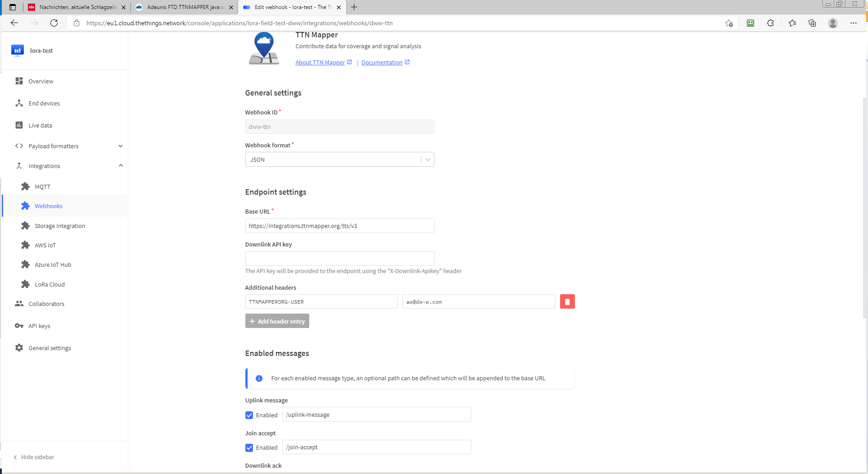The image size is (868, 474).
Task: Click the Webhook ID field
Action: click(x=339, y=127)
